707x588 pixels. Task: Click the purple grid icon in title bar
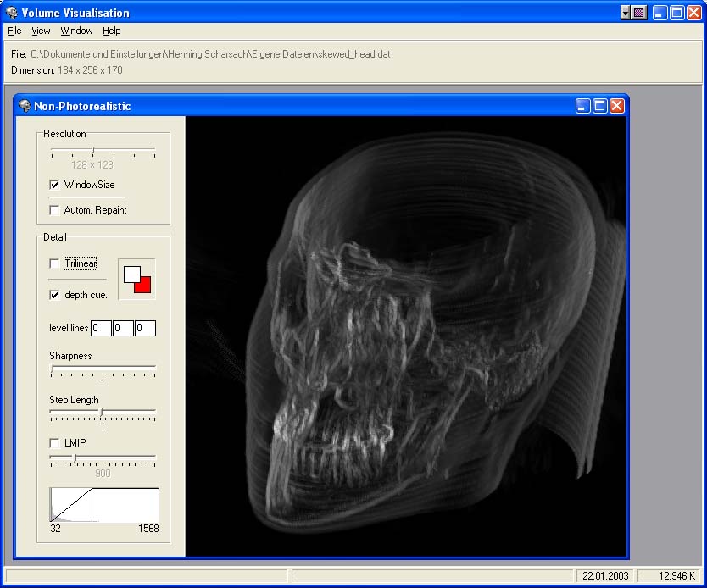639,13
